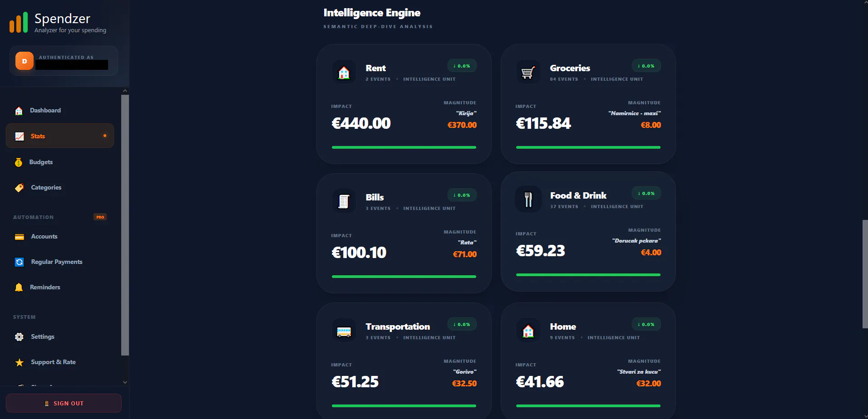Click the "Stvari za kucu" label

coord(639,372)
